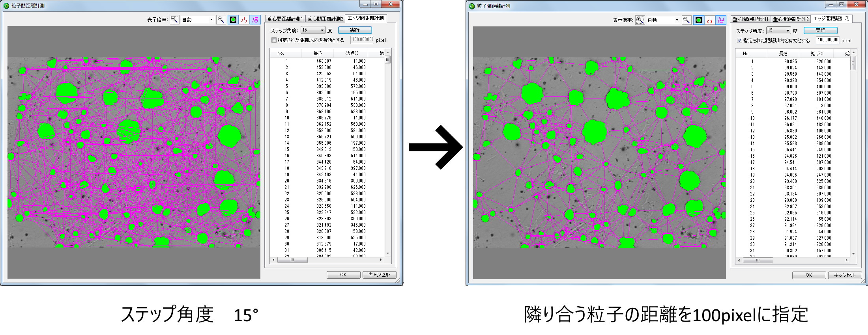Click the 長さ column header in left window
The width and height of the screenshot is (868, 335).
point(318,53)
